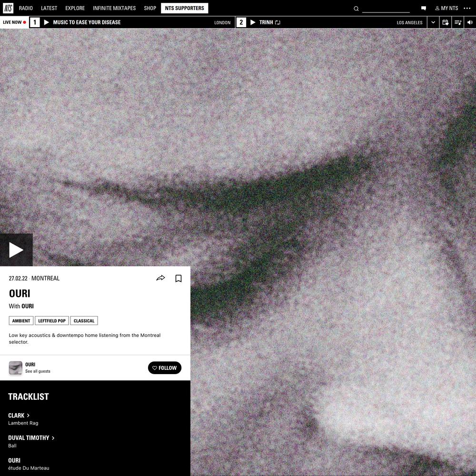Viewport: 476px width, 476px height.
Task: Play the Ouri episode
Action: click(16, 250)
